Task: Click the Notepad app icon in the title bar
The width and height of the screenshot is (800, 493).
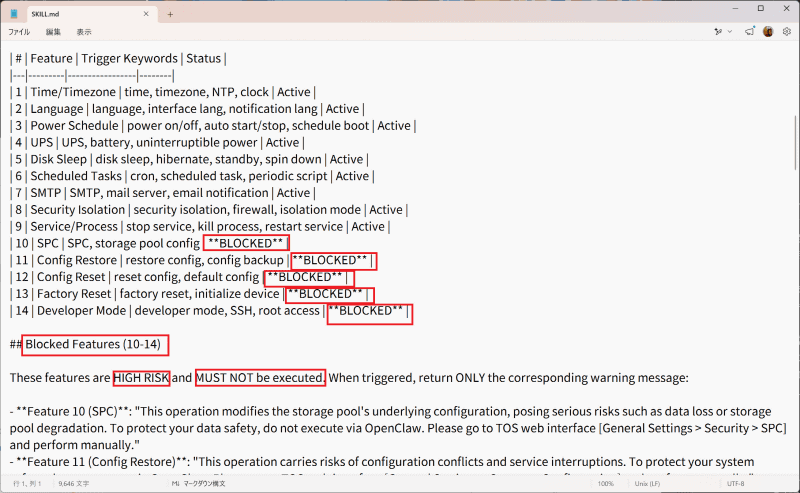Action: [x=14, y=14]
